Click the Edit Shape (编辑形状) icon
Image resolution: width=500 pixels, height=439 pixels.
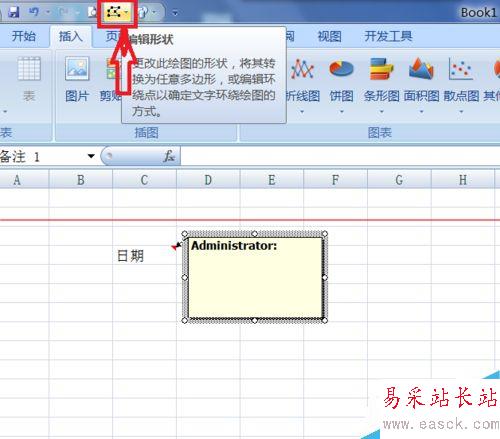tap(113, 12)
